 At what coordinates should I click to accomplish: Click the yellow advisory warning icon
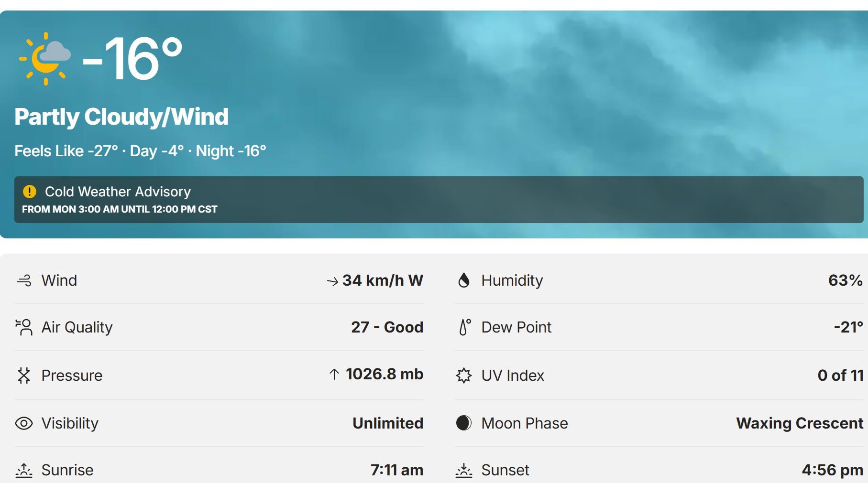click(x=30, y=192)
